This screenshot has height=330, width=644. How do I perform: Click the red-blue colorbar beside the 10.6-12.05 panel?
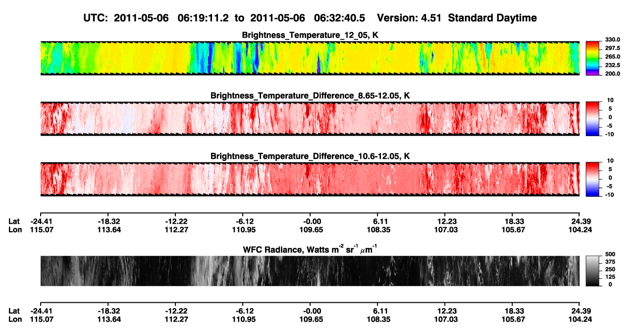(x=593, y=179)
